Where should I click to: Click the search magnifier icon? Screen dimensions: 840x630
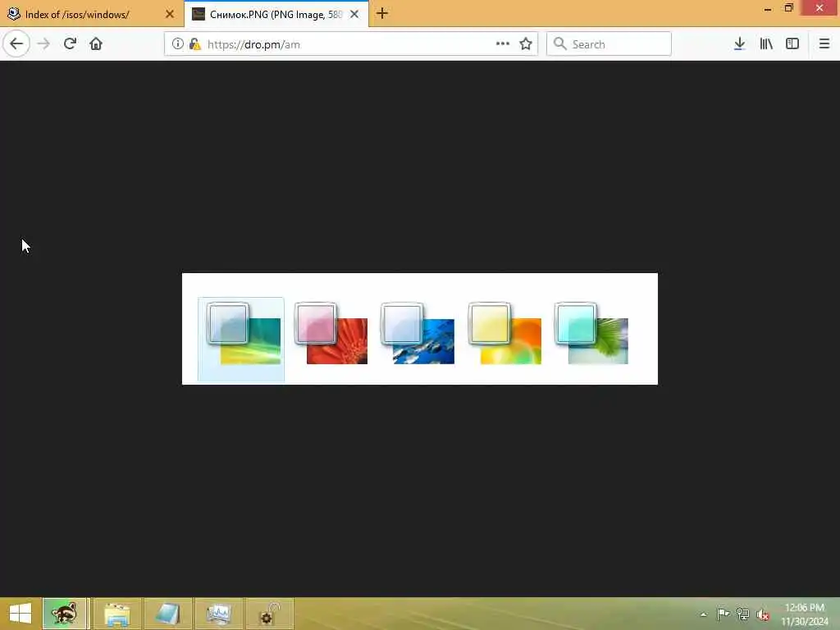pos(559,44)
